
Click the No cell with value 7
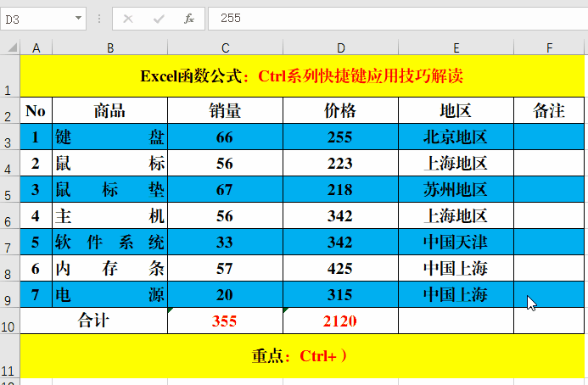(36, 294)
